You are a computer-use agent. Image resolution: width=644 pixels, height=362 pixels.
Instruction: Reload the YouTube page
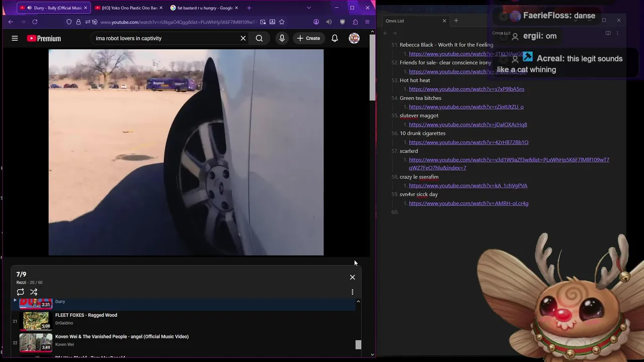[x=35, y=22]
